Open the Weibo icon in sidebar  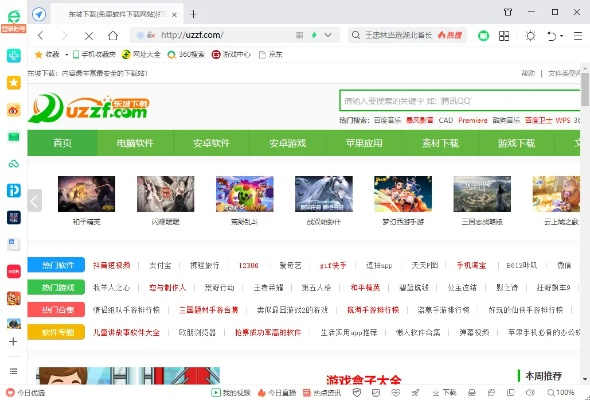14,110
